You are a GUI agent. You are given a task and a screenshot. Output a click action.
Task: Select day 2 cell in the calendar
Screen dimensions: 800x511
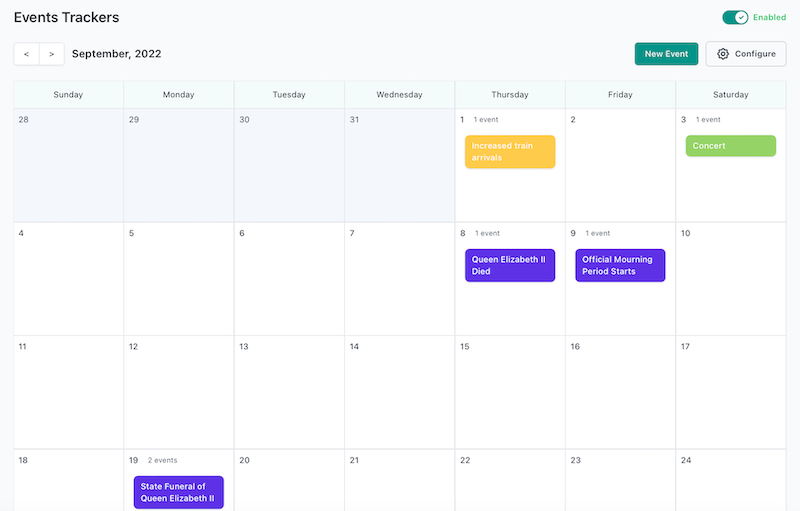(620, 165)
